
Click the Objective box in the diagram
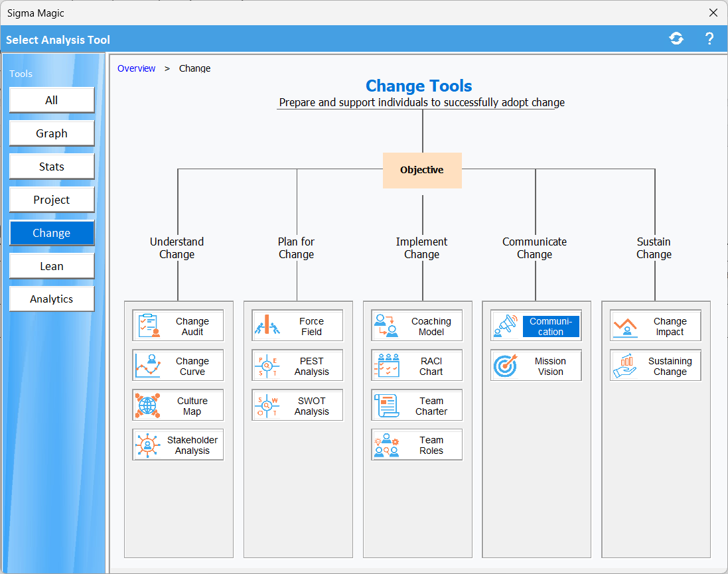[x=422, y=170]
